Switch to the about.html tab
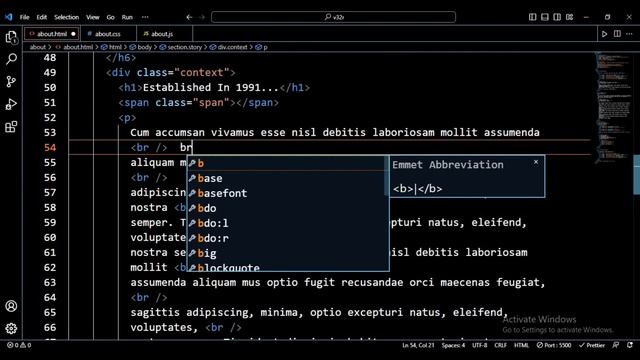Viewport: 640px width, 360px height. click(52, 34)
